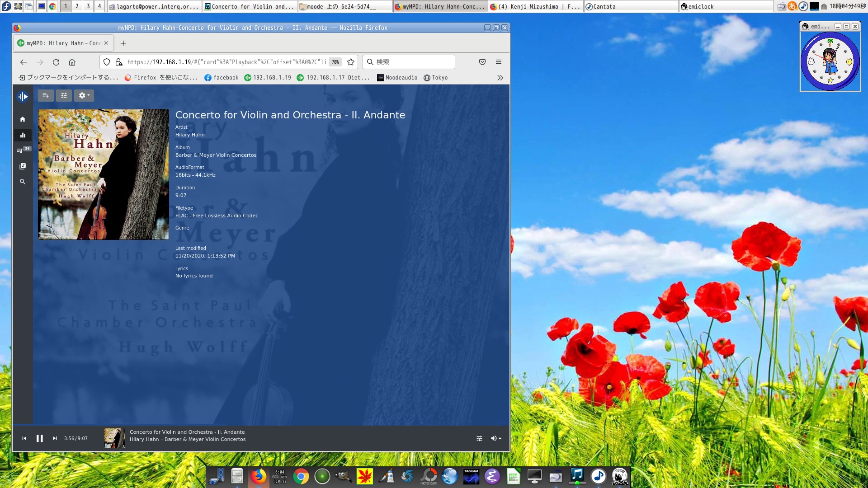This screenshot has height=488, width=868.
Task: Open footer playback options sliders icon
Action: (479, 438)
